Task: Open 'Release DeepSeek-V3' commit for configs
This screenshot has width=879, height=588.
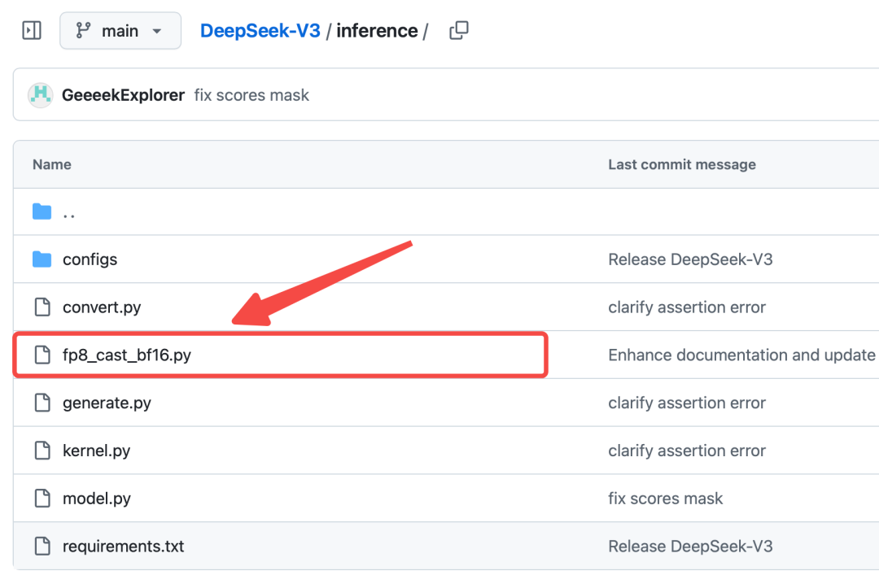Action: [690, 259]
